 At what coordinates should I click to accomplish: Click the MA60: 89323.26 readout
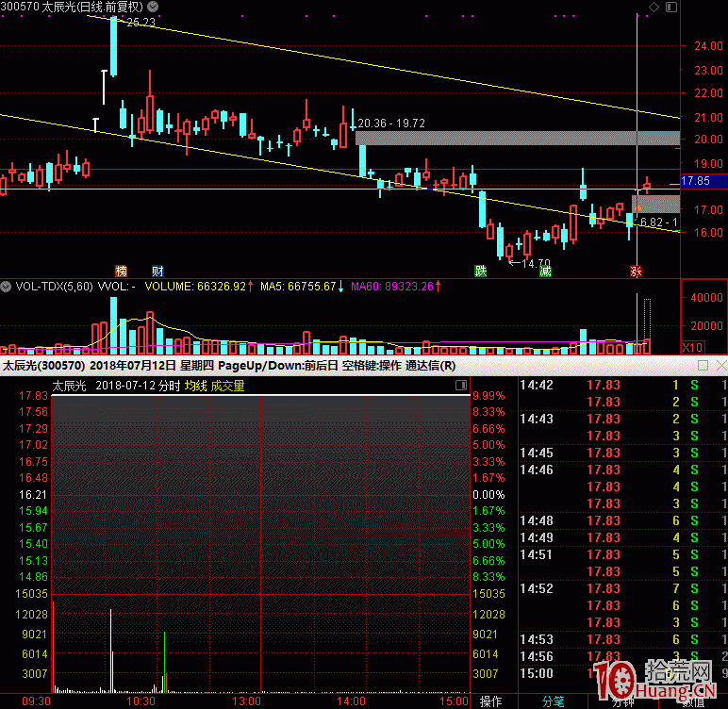[392, 287]
